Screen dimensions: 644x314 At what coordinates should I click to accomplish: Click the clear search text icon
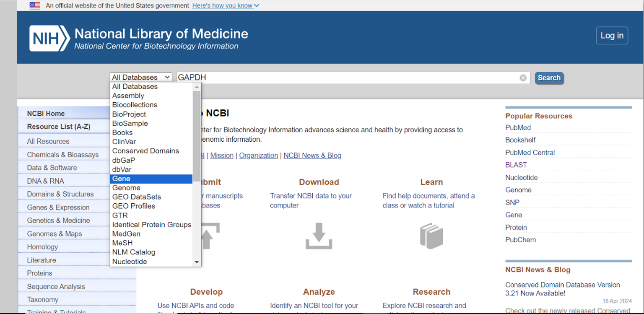523,78
